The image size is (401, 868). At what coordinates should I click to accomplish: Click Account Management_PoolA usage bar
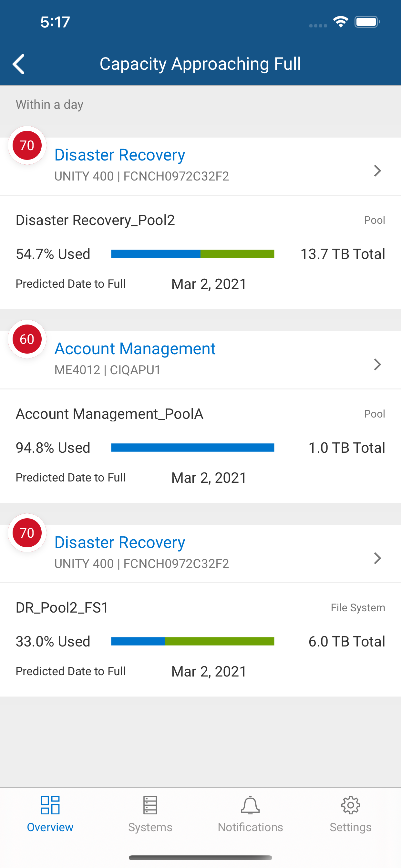pyautogui.click(x=192, y=448)
